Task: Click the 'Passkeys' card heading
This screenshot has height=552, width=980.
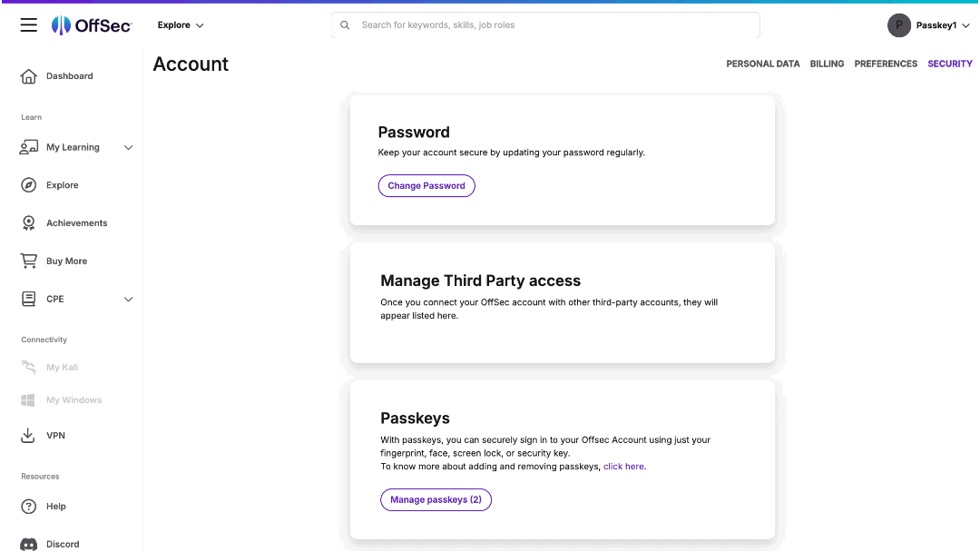Action: point(415,419)
